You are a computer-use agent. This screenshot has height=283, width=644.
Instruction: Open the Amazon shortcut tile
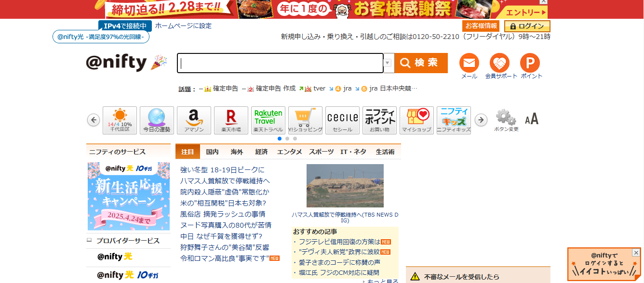(194, 120)
